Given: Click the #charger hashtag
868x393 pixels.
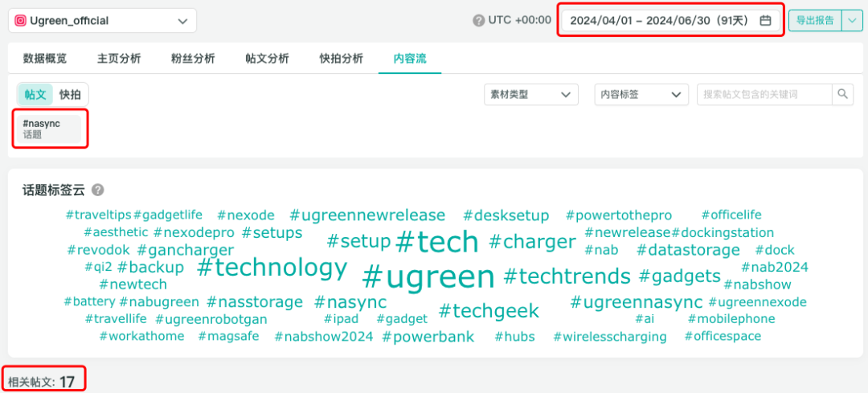Looking at the screenshot, I should (x=533, y=241).
